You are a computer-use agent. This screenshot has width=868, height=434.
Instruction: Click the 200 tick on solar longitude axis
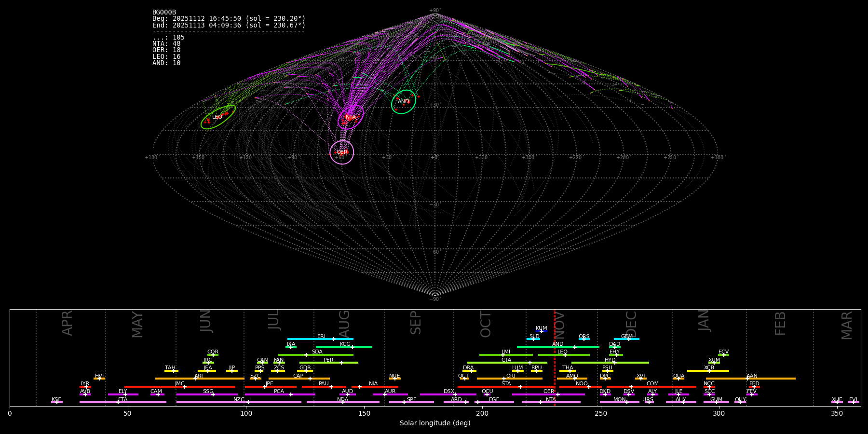pos(482,413)
